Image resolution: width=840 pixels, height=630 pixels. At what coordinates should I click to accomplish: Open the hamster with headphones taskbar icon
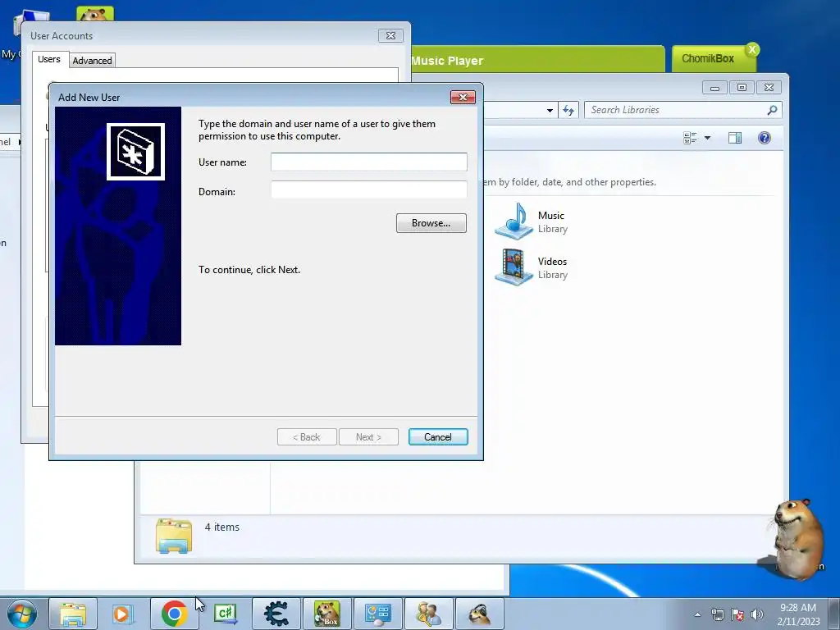(480, 614)
